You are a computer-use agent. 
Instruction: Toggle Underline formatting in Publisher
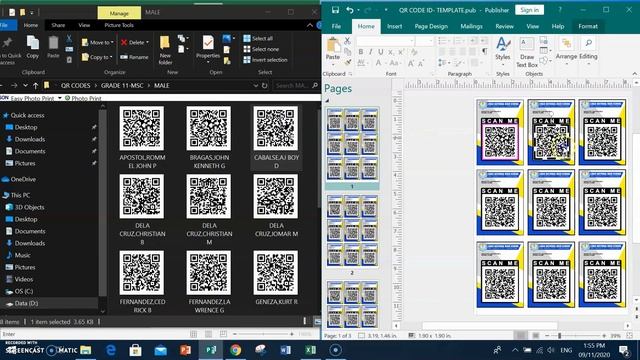[x=380, y=52]
